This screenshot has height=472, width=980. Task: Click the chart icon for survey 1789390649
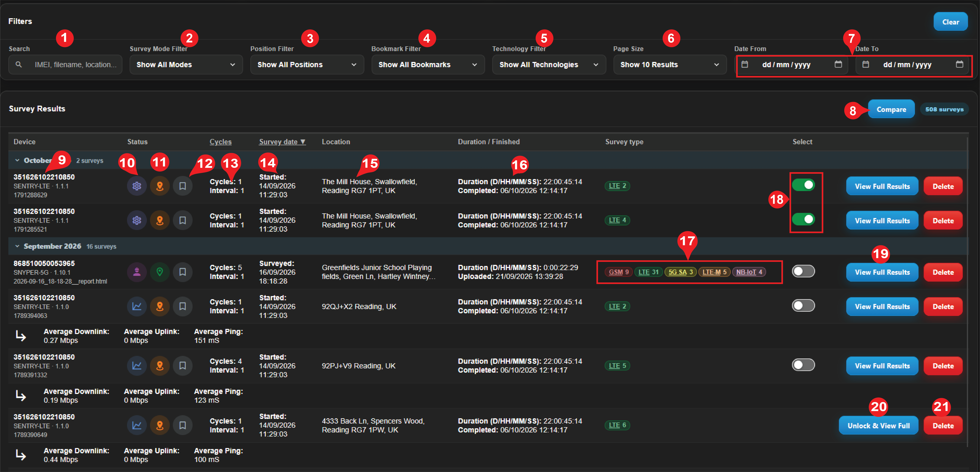(137, 425)
